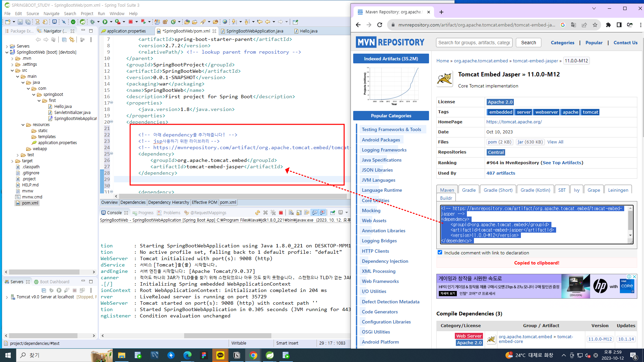Click the MVN Repository search input field

pos(474,43)
